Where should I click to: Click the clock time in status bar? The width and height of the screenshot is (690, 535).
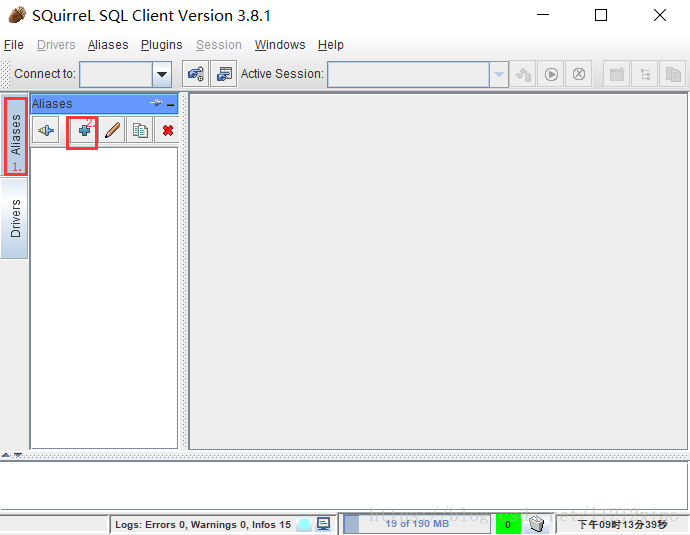tap(622, 524)
